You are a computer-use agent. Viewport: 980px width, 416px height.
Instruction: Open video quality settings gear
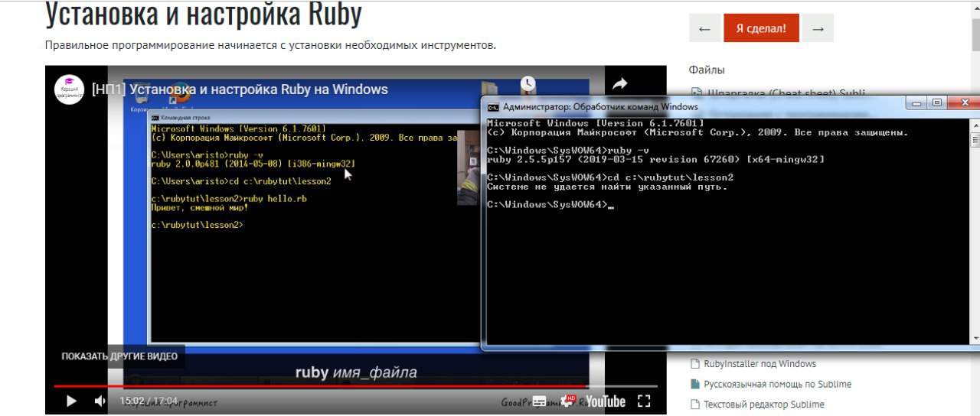568,401
